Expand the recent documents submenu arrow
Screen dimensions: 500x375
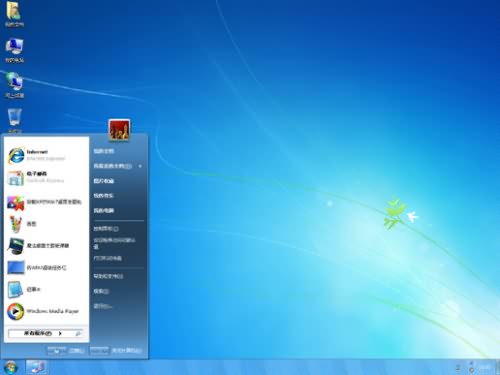click(140, 166)
